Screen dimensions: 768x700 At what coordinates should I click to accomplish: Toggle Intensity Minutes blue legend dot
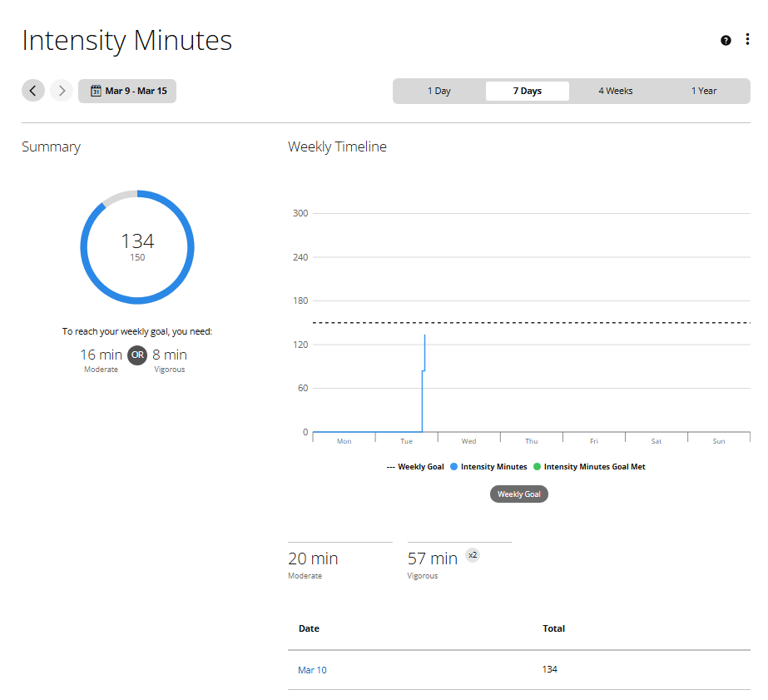tap(454, 467)
